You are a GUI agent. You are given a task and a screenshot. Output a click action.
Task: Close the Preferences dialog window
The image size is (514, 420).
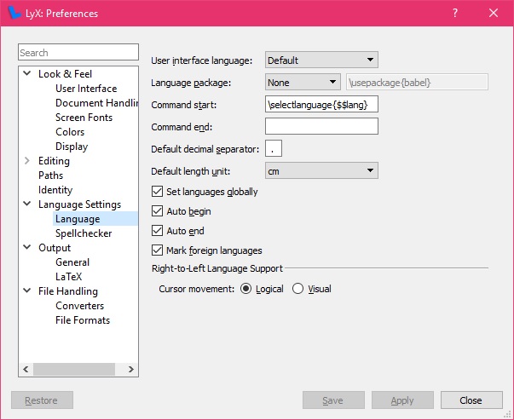tap(494, 13)
